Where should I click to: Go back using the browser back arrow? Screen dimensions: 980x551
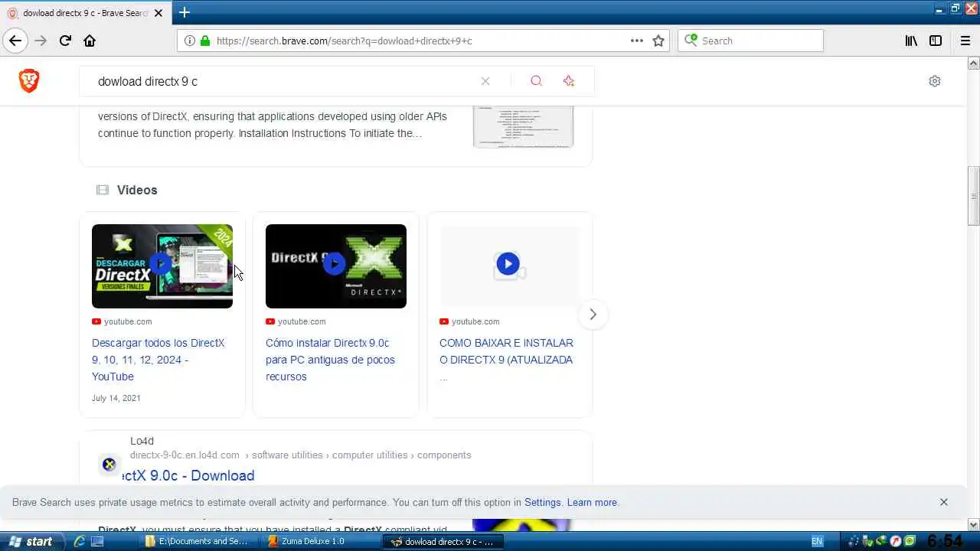[x=15, y=41]
